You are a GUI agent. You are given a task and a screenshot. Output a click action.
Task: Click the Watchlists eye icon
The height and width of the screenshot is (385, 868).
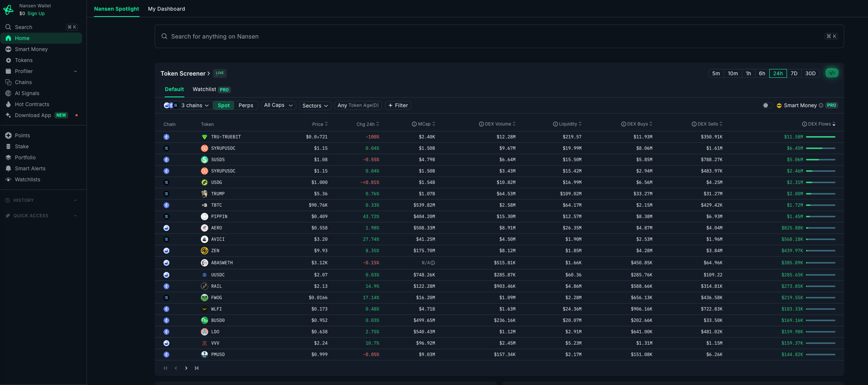8,180
